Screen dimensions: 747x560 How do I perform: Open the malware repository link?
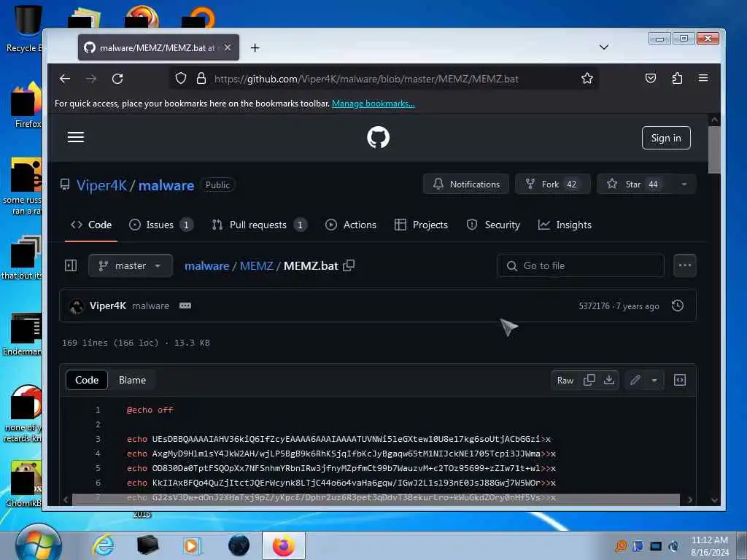166,185
